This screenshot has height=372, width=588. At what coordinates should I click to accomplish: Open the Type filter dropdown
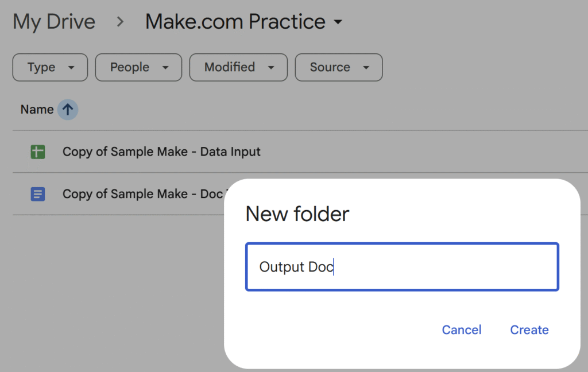50,68
